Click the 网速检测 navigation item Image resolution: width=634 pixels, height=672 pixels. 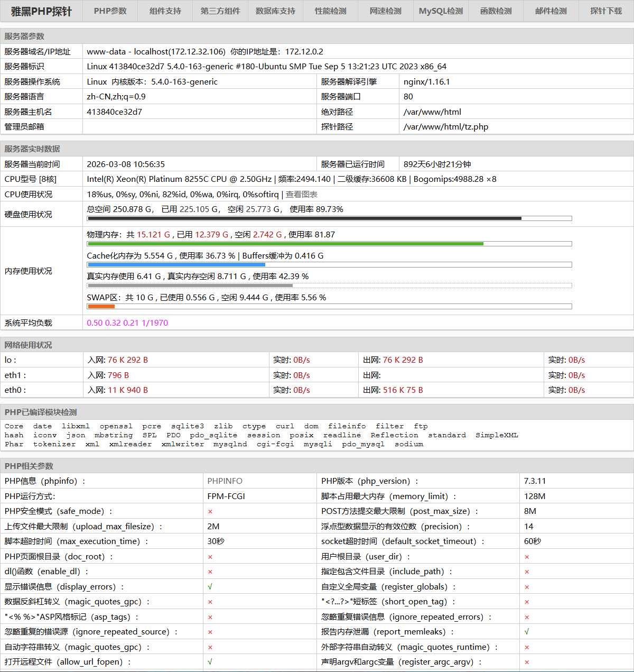pos(385,11)
